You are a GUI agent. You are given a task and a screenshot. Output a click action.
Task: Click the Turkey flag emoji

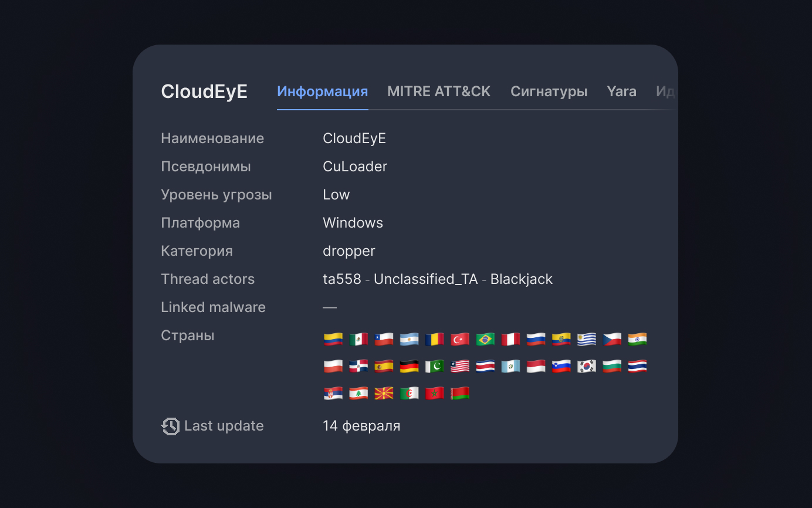click(x=459, y=339)
